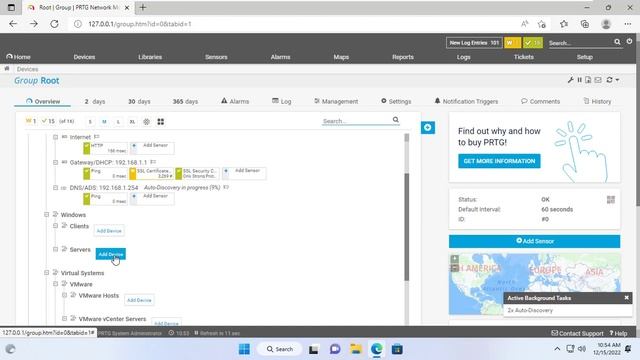Click the flag icon next to Internet
The height and width of the screenshot is (360, 640).
coord(97,136)
